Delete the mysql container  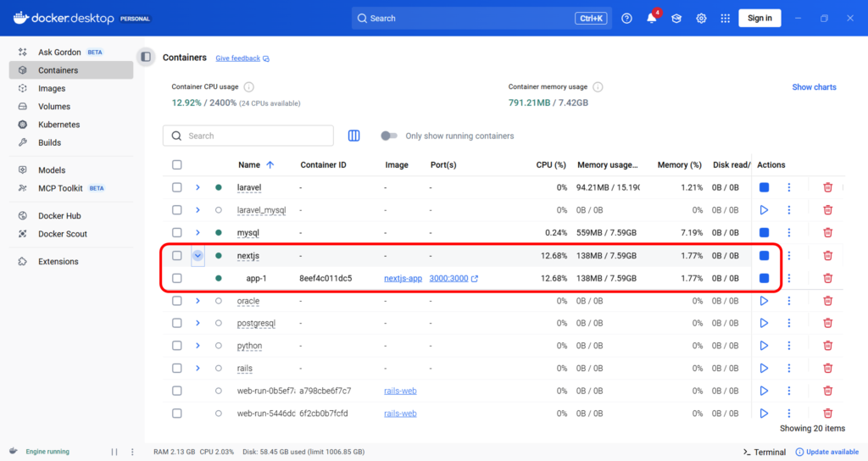tap(828, 232)
